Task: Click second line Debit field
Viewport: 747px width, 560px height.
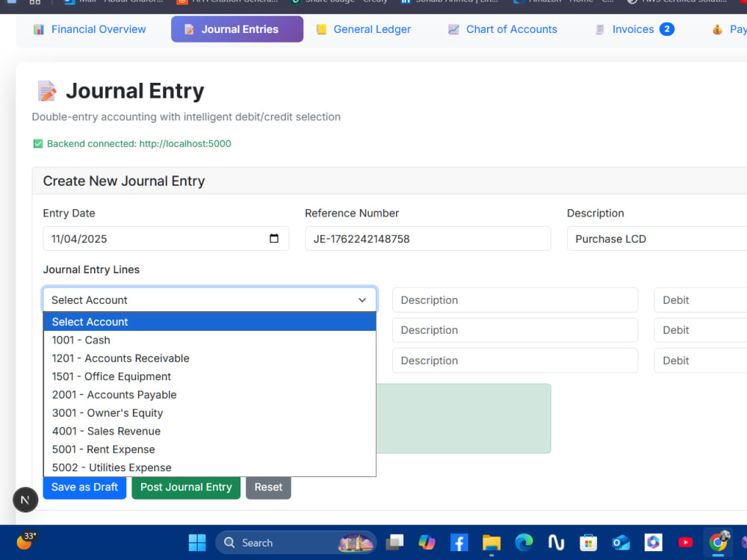Action: coord(701,330)
